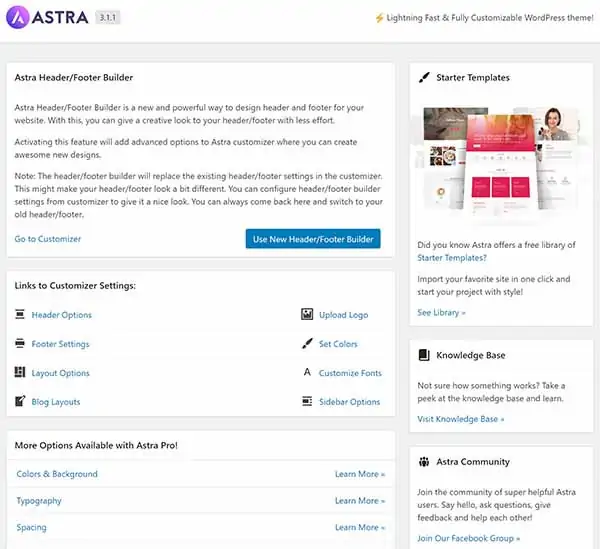The image size is (600, 549).
Task: Follow the See Library link
Action: point(441,313)
